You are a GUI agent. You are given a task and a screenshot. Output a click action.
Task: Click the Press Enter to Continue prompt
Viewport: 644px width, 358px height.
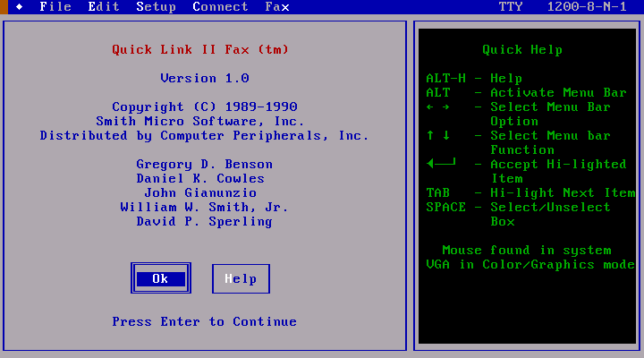pyautogui.click(x=205, y=321)
